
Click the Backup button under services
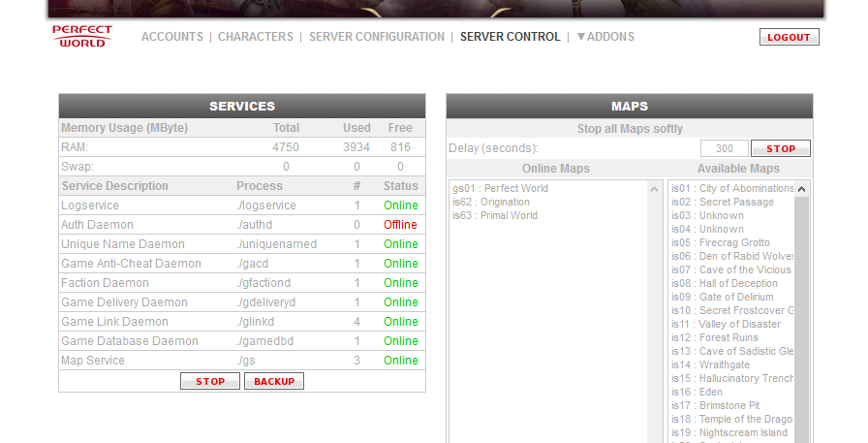(274, 381)
